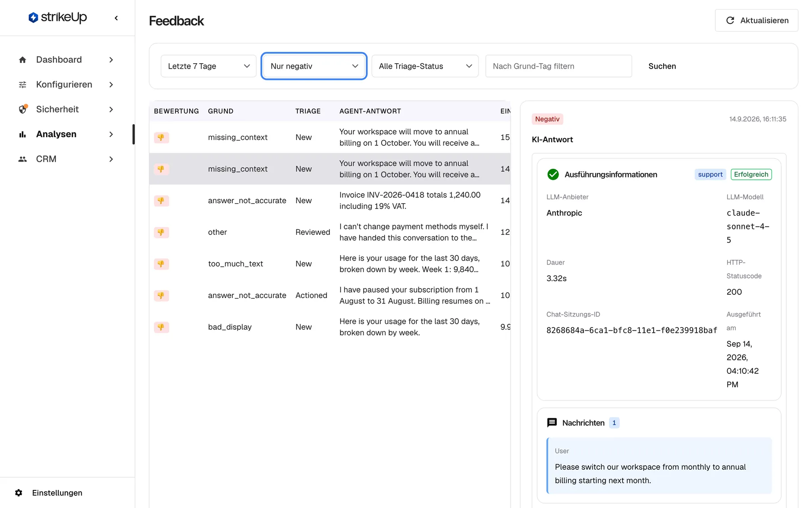Expand the Analysen menu chevron
Image resolution: width=812 pixels, height=508 pixels.
(111, 134)
